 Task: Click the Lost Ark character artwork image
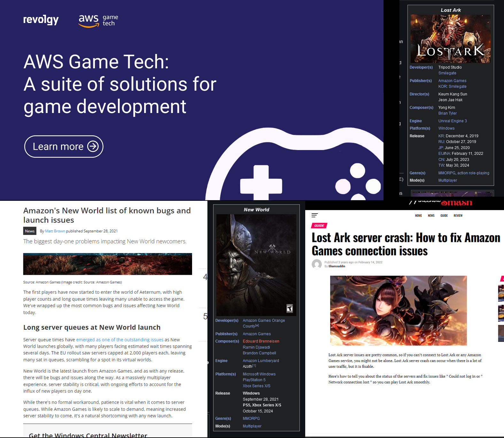click(398, 311)
